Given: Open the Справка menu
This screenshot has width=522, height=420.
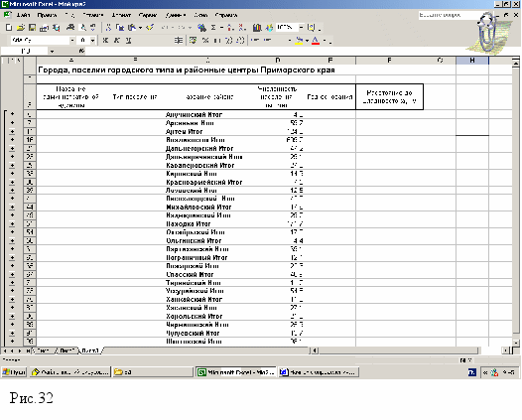Looking at the screenshot, I should (x=225, y=15).
